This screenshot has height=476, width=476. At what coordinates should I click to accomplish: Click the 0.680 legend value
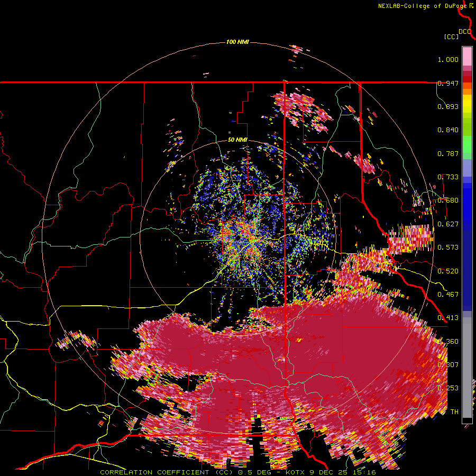pos(448,200)
